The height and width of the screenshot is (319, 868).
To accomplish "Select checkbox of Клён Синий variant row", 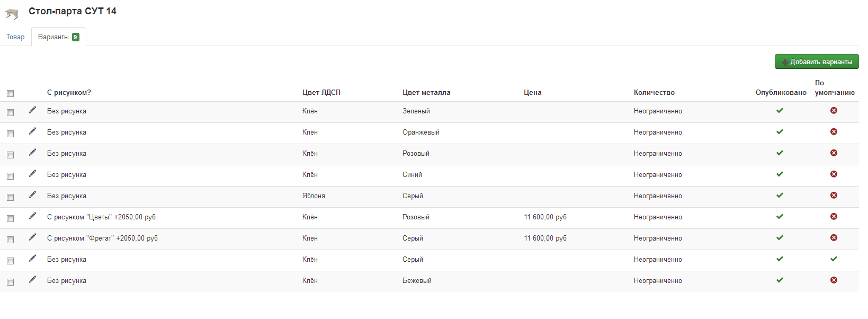I will [x=10, y=176].
